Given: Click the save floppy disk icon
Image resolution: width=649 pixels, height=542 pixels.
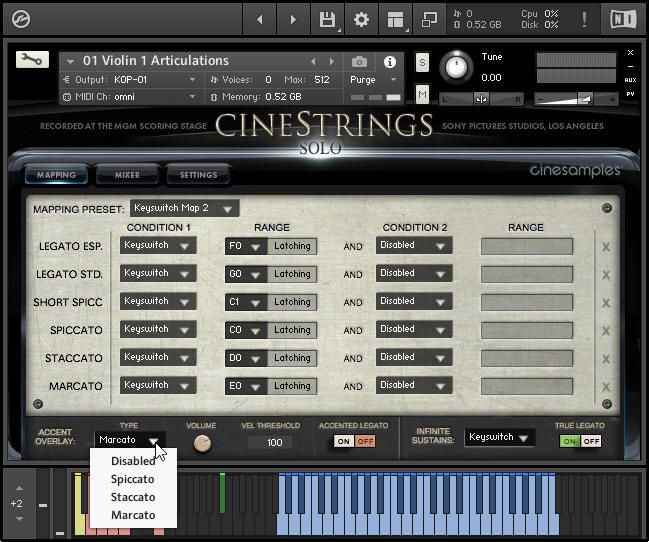Looking at the screenshot, I should click(x=327, y=19).
